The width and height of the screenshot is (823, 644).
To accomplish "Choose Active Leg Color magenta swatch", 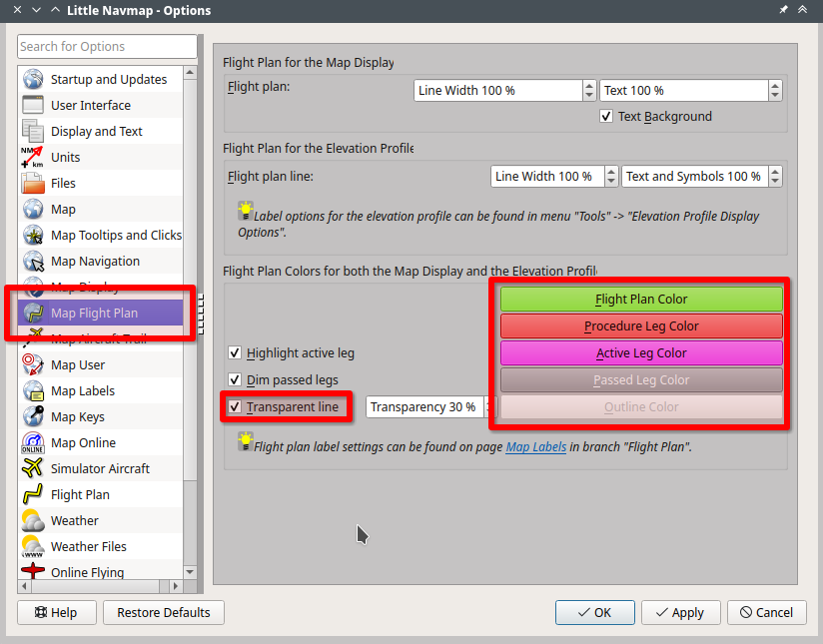I will (x=641, y=352).
